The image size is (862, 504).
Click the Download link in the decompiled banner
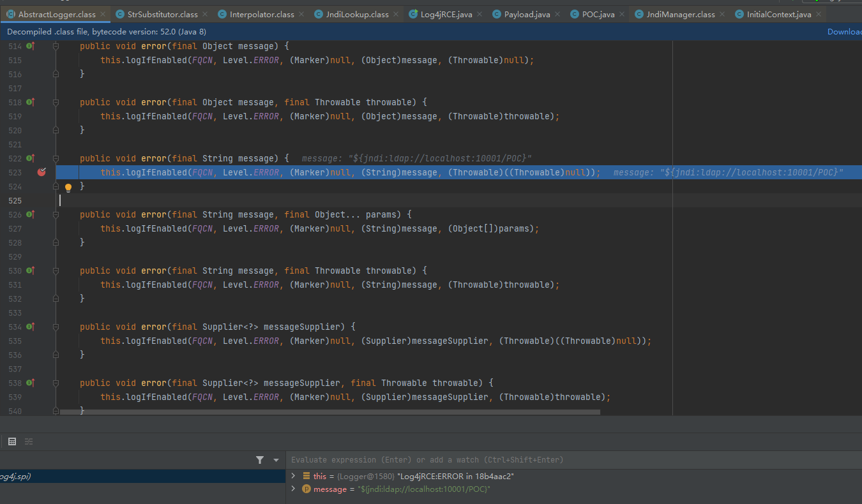pos(844,31)
